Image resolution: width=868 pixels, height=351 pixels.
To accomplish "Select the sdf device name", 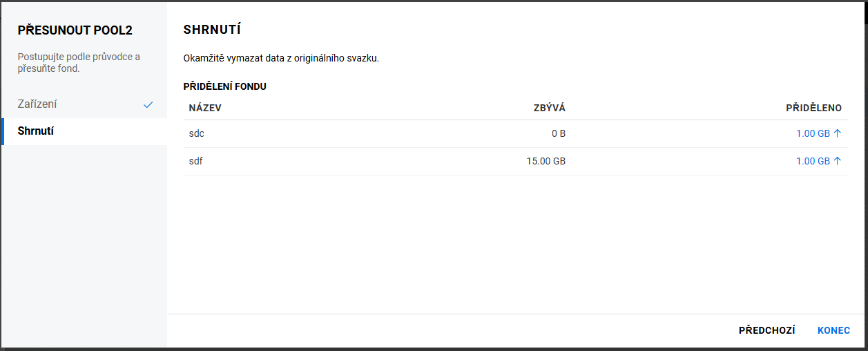I will 196,161.
